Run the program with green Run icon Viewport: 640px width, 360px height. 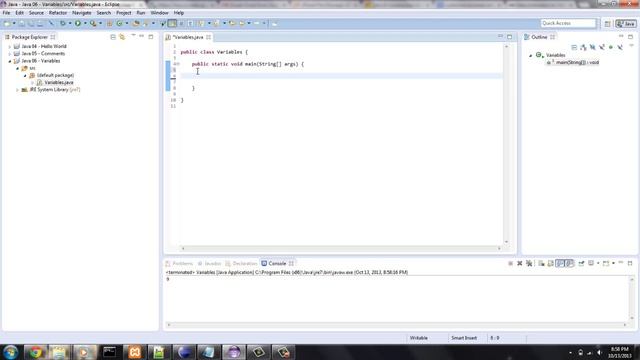pyautogui.click(x=78, y=24)
